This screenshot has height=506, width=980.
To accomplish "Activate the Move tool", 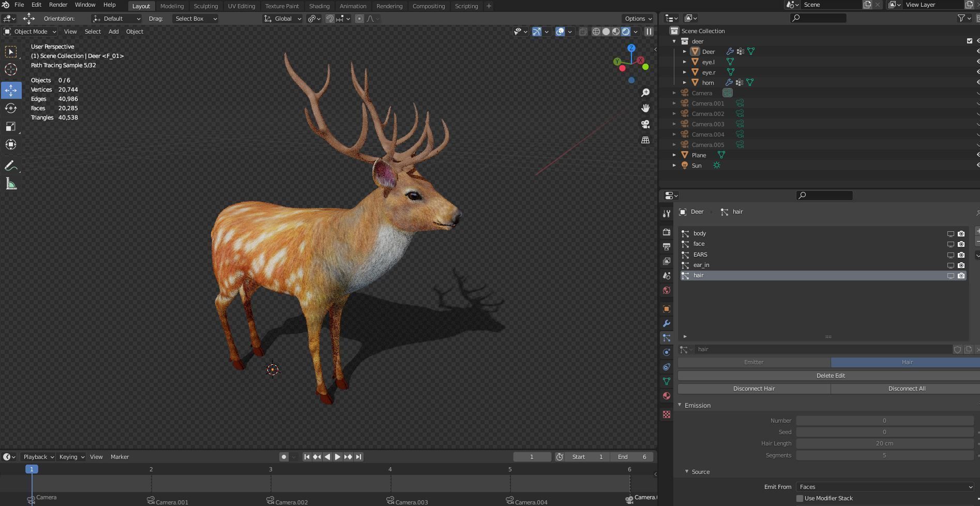I will [x=11, y=90].
